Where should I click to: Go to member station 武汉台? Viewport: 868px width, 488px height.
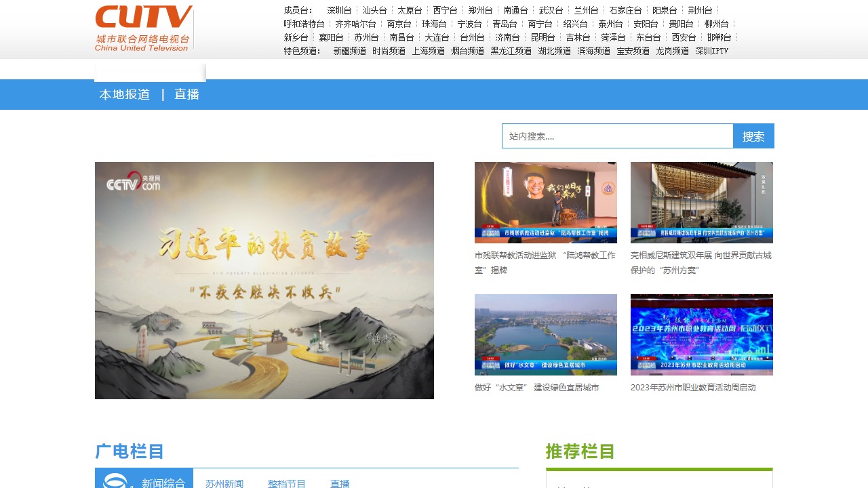click(x=551, y=10)
